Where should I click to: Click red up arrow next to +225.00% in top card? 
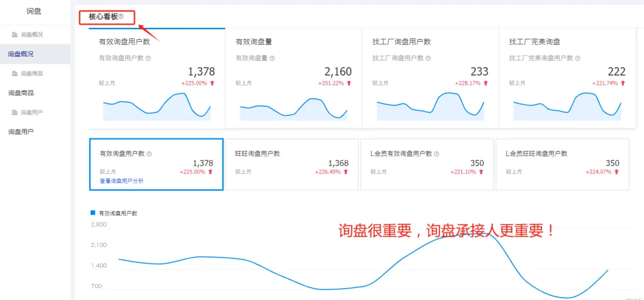coord(212,83)
